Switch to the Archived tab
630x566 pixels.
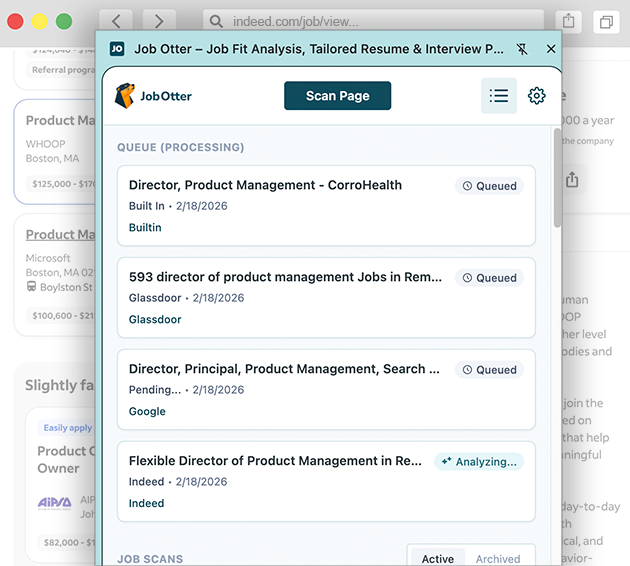click(x=498, y=558)
